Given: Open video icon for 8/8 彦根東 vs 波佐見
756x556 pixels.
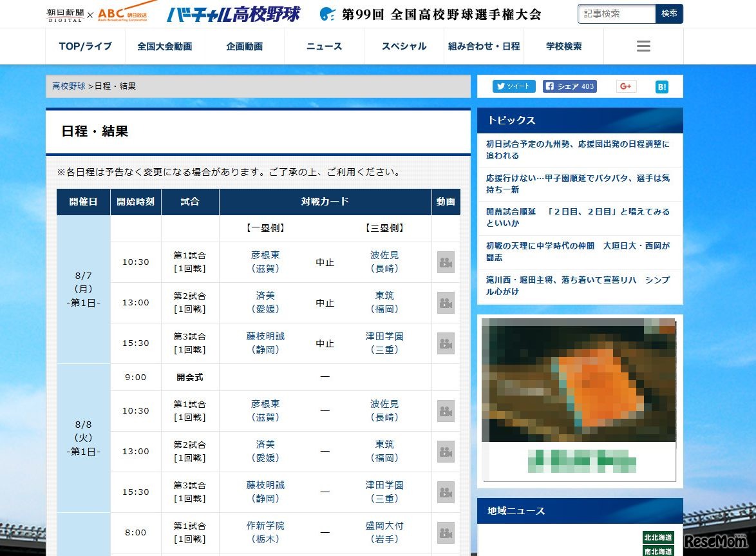Looking at the screenshot, I should 446,411.
